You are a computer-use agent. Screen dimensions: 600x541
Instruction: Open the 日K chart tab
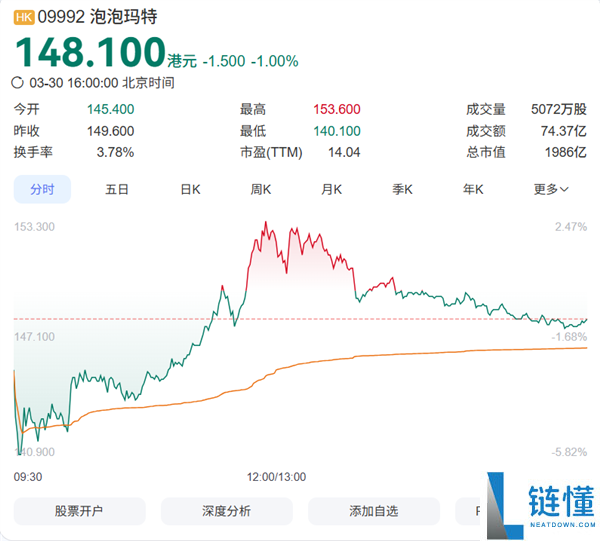coord(190,189)
